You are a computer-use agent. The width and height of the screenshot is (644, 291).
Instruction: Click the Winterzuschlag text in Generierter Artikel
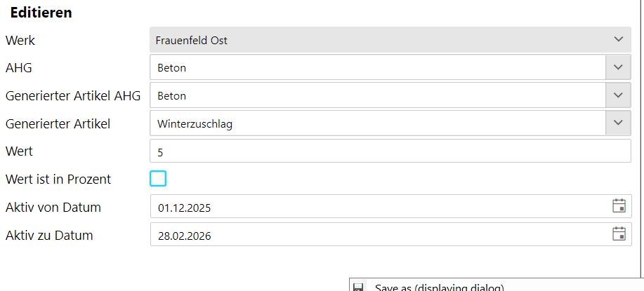tap(195, 124)
